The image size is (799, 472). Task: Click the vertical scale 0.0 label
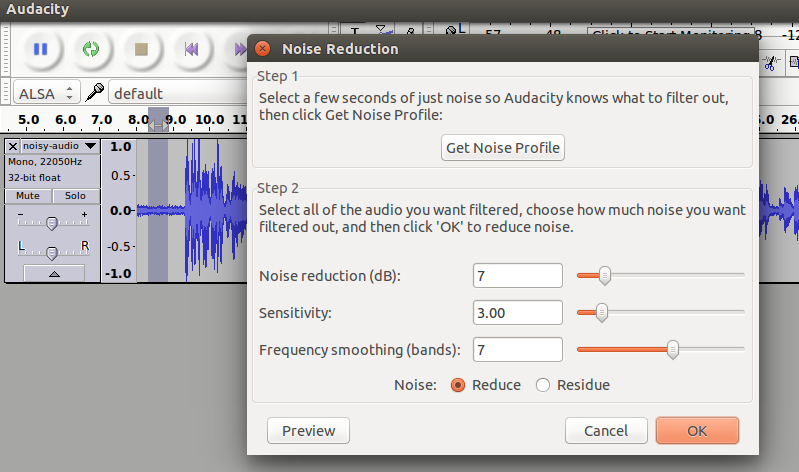[121, 211]
